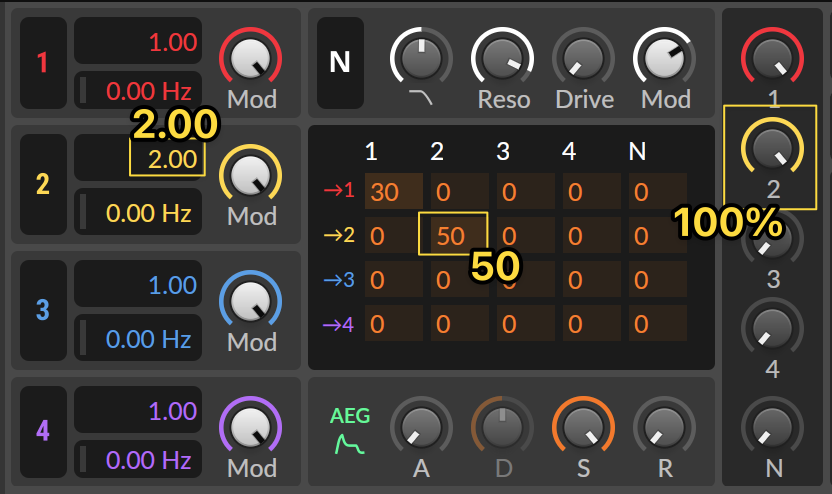Click the red output level knob 1
This screenshot has height=494, width=832.
(x=773, y=58)
